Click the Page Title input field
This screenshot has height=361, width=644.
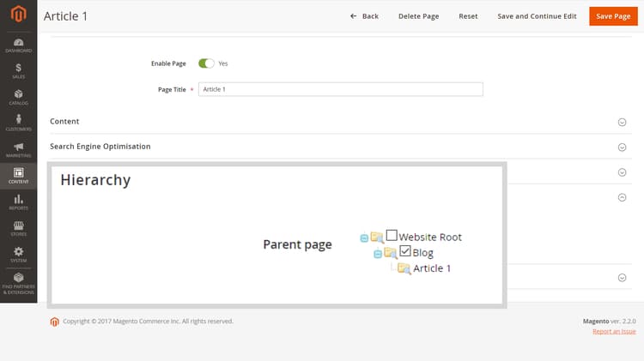(x=341, y=89)
